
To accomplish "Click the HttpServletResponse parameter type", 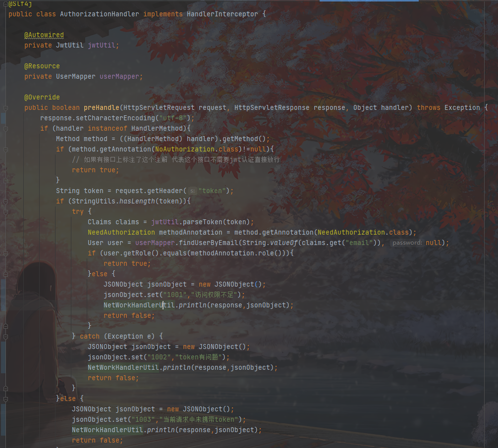I will tap(272, 107).
